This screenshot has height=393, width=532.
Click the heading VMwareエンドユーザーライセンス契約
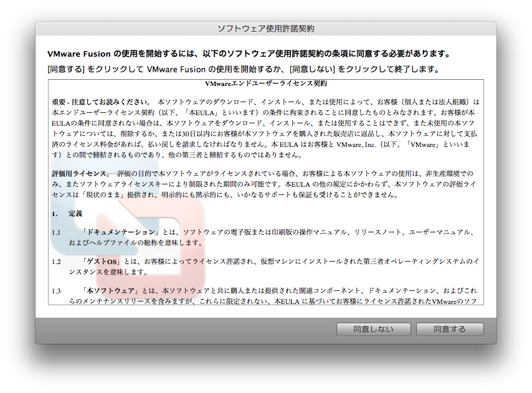click(266, 83)
